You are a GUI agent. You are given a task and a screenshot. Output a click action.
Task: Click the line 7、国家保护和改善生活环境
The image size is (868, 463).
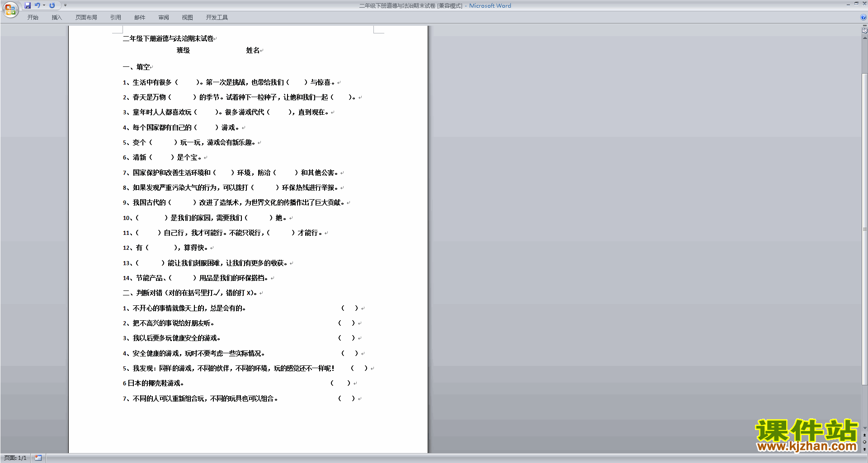[x=231, y=173]
